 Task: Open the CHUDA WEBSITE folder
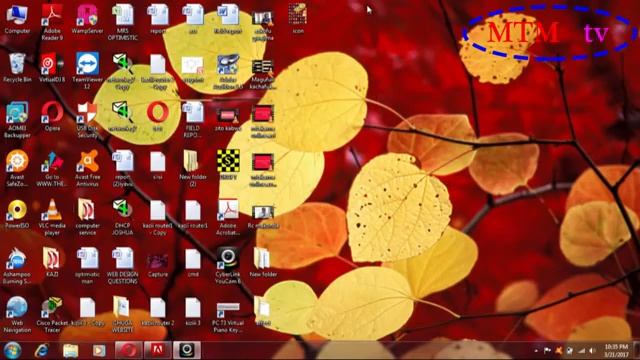tap(122, 314)
